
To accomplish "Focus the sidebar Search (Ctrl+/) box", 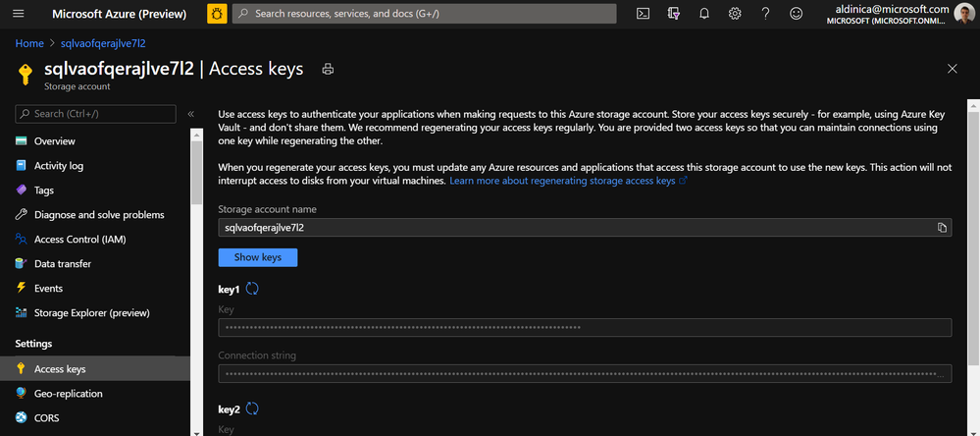I will click(95, 114).
